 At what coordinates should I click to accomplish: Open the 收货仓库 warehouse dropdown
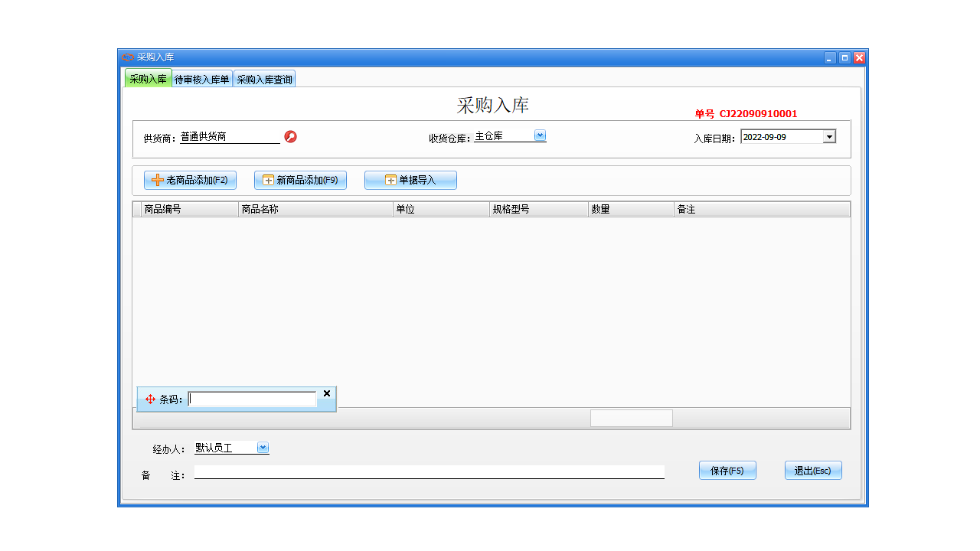click(540, 135)
